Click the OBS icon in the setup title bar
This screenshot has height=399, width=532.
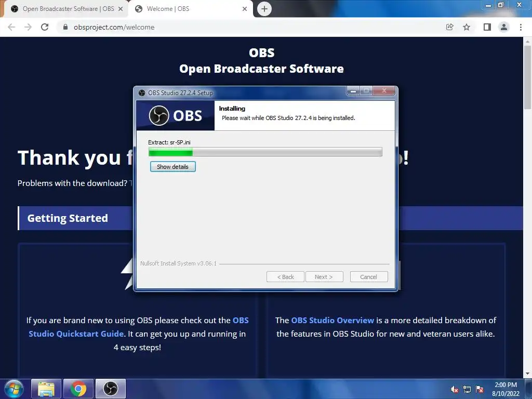(142, 92)
